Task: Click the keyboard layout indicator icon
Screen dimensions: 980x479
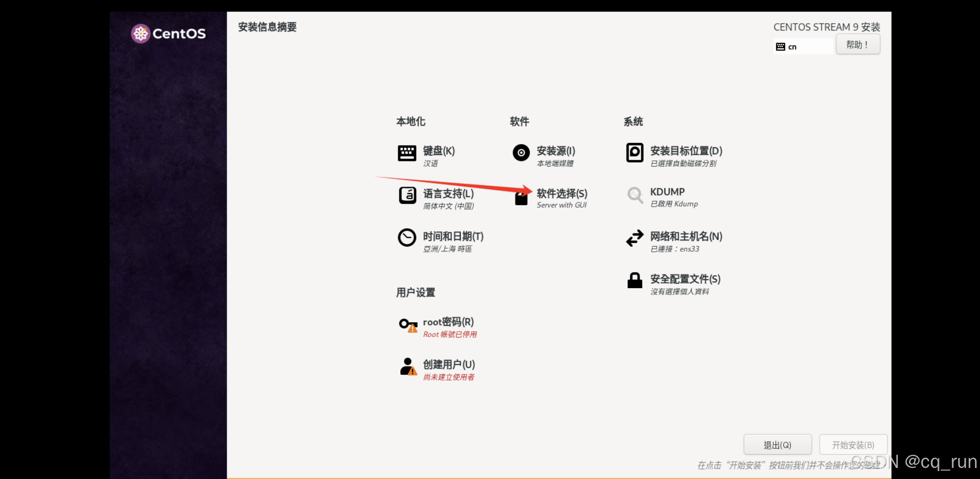Action: point(781,47)
